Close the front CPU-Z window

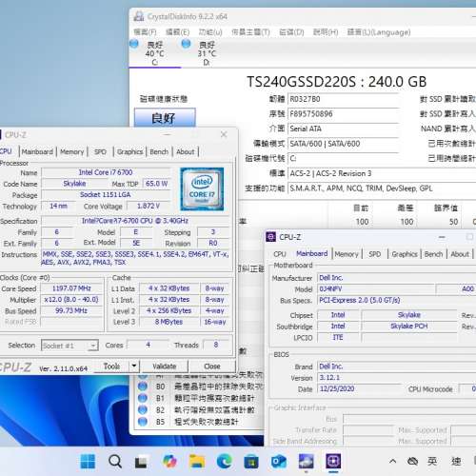click(224, 134)
